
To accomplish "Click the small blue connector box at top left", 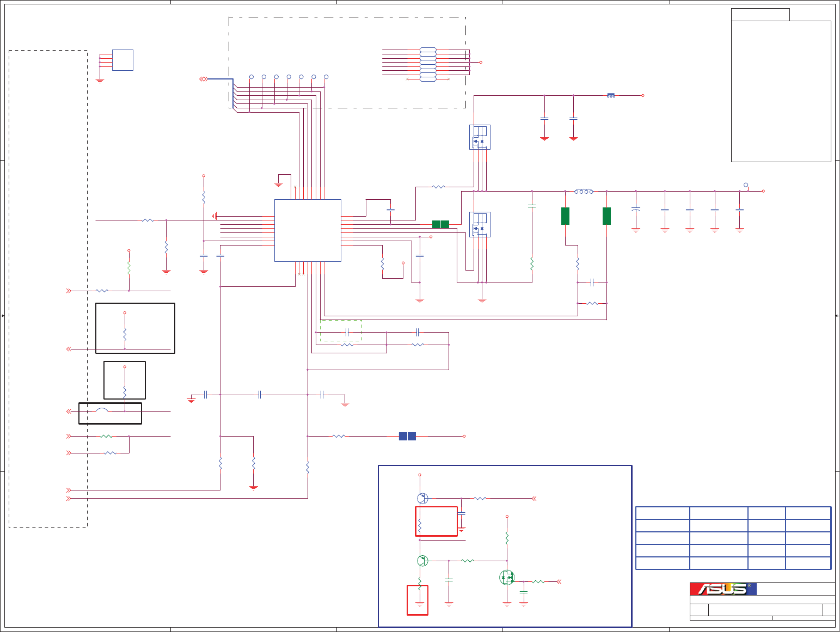I will pyautogui.click(x=122, y=60).
